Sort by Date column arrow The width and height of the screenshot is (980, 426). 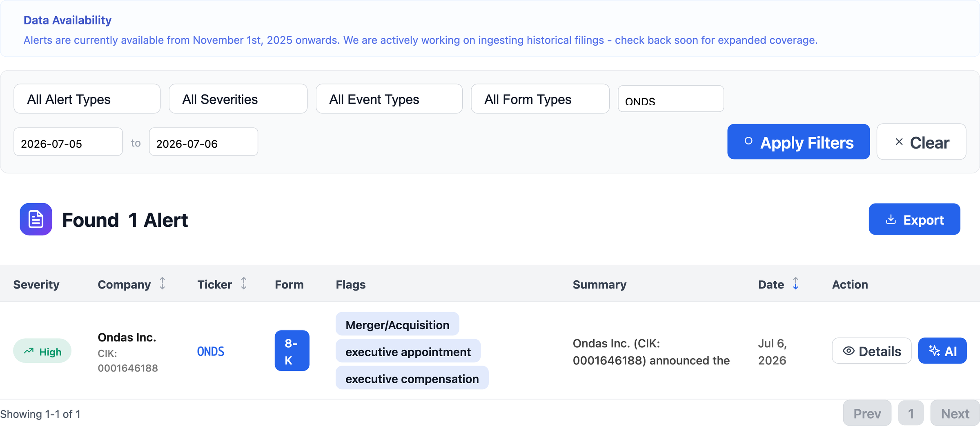click(795, 284)
